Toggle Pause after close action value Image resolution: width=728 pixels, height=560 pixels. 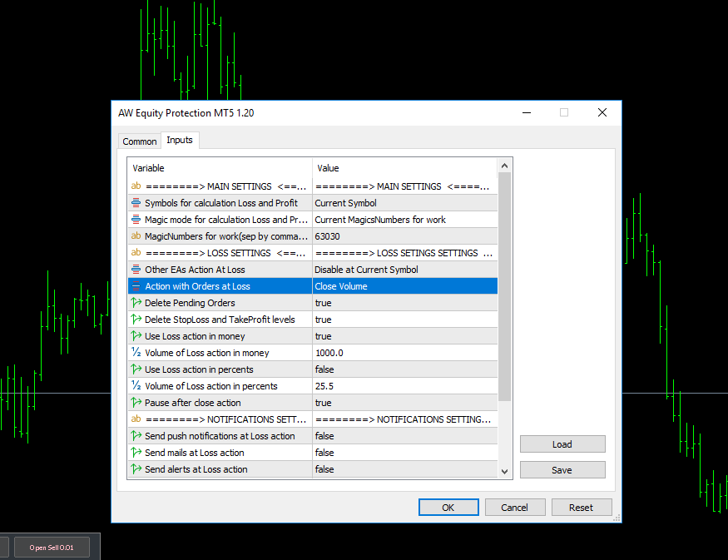click(x=405, y=403)
